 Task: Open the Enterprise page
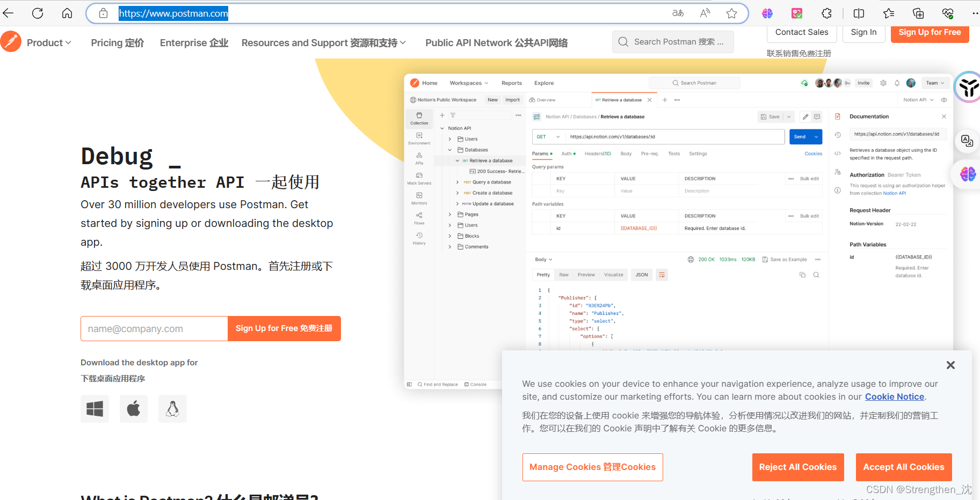click(194, 42)
